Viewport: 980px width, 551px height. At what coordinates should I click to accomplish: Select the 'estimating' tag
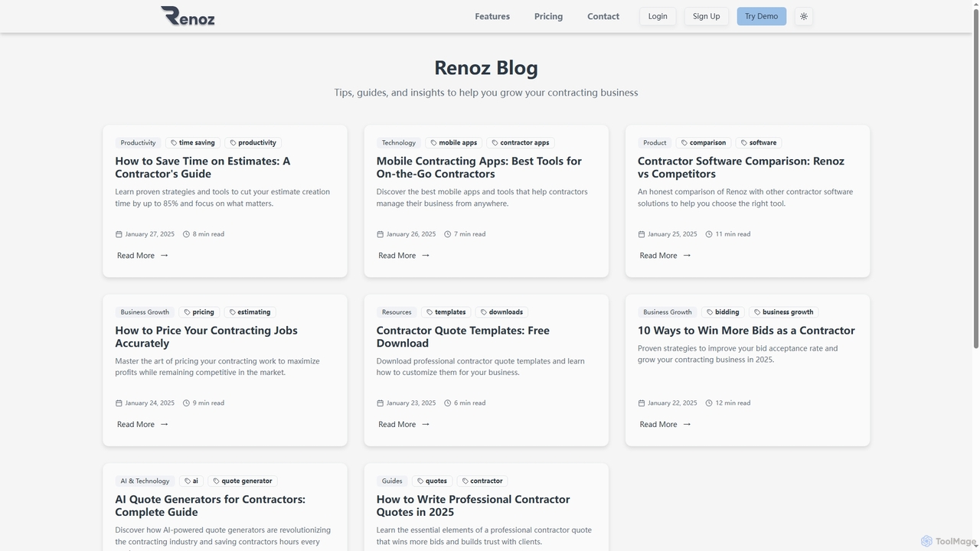coord(250,312)
